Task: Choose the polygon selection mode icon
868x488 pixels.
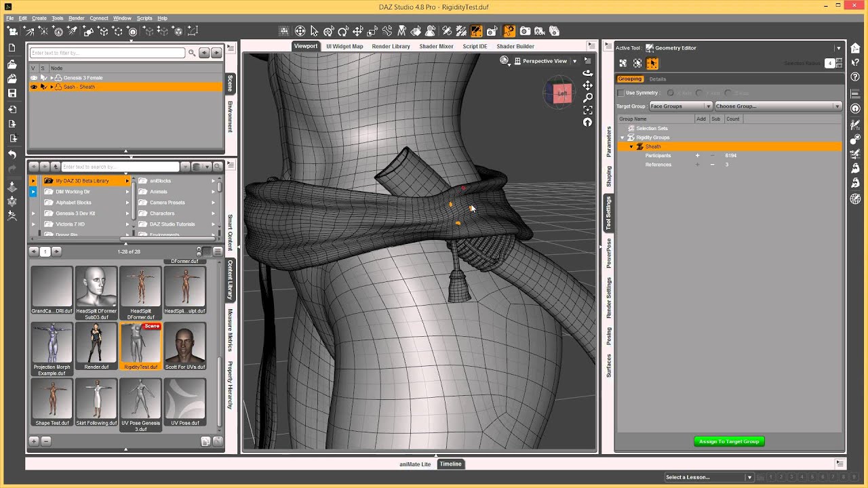Action: 623,63
